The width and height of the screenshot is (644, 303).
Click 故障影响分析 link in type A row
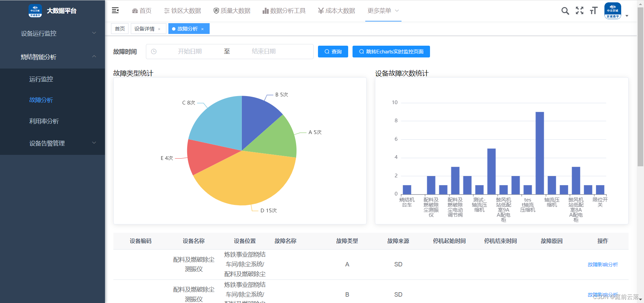click(603, 264)
